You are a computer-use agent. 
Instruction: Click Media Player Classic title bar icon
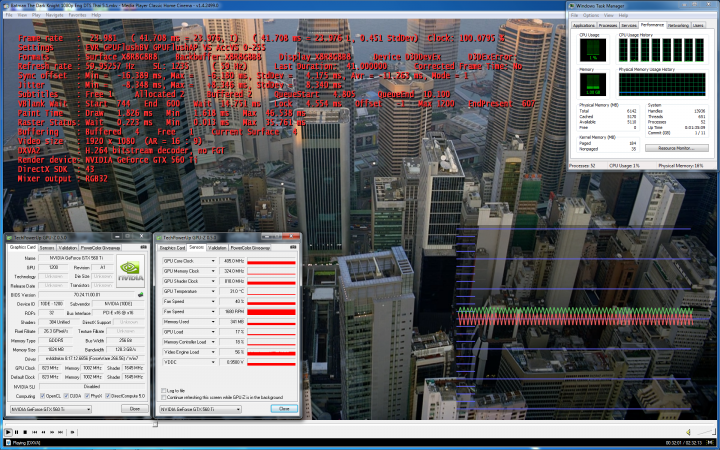click(x=6, y=6)
